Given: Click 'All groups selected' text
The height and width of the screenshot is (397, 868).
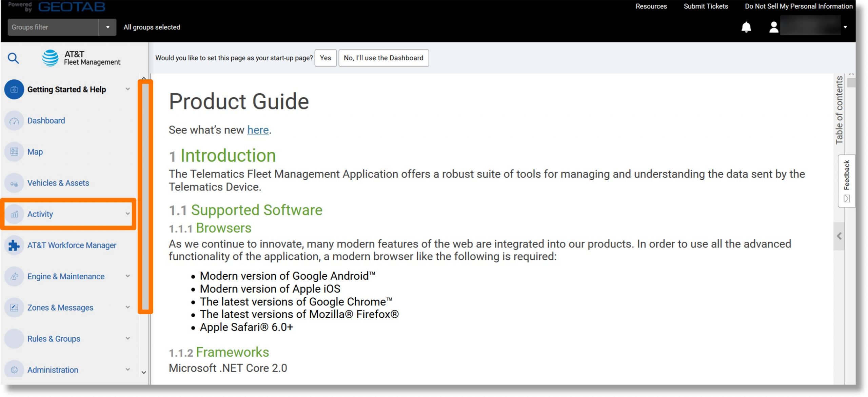Looking at the screenshot, I should pyautogui.click(x=152, y=27).
